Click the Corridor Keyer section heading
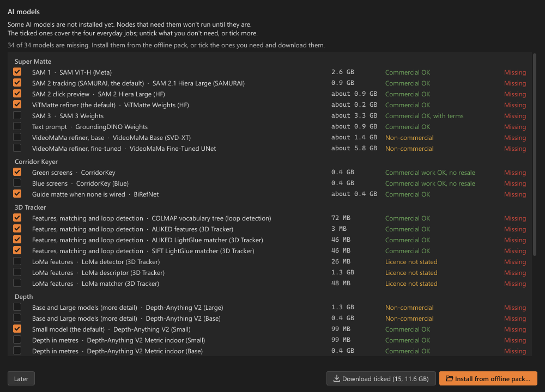 coord(36,162)
